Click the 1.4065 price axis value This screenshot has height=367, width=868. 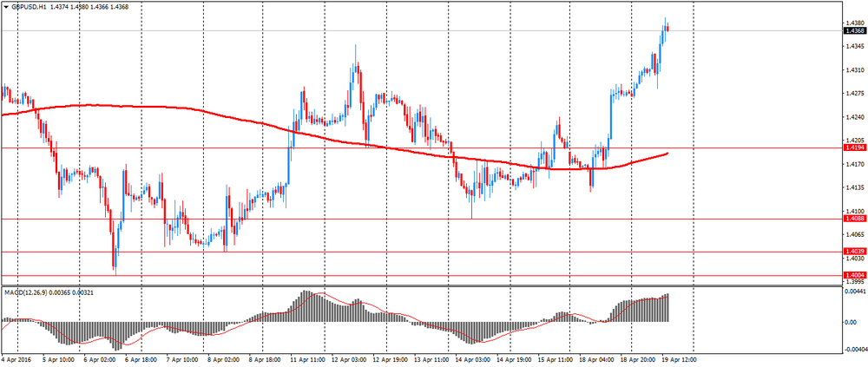click(x=853, y=235)
